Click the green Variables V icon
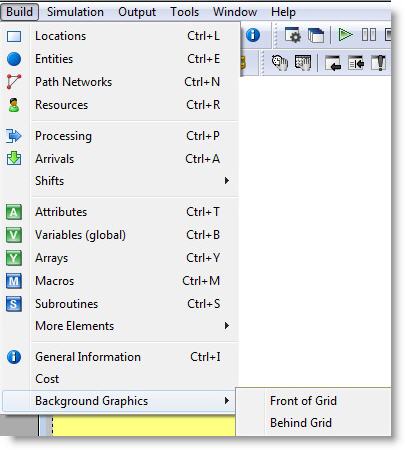 (14, 235)
